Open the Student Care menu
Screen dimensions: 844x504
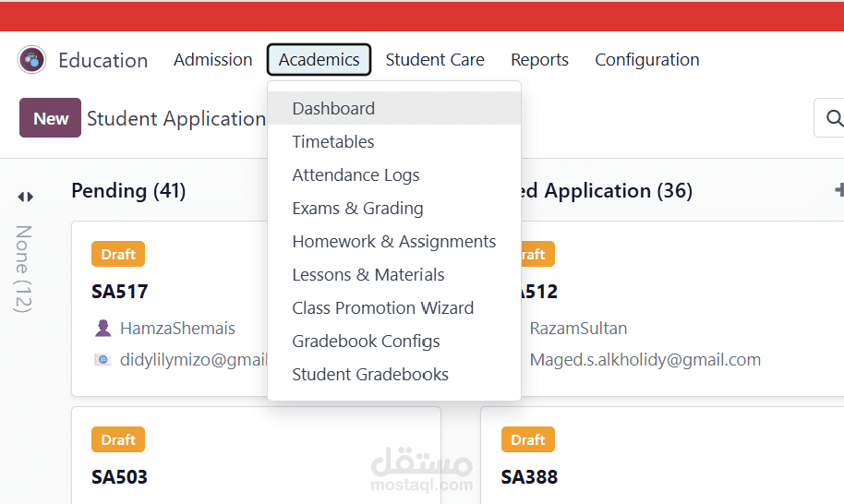[x=435, y=60]
